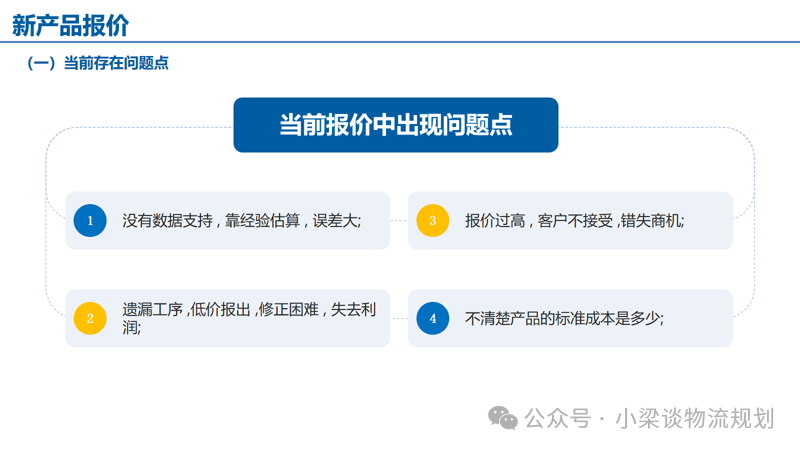Click the dotted line between items 1 and 3
The image size is (800, 450).
pos(398,220)
